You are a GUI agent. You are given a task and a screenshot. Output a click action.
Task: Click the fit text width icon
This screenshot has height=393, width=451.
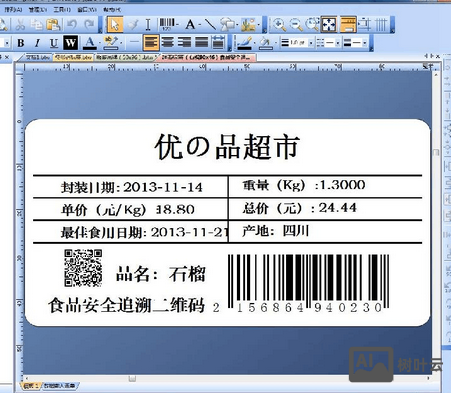pos(218,43)
